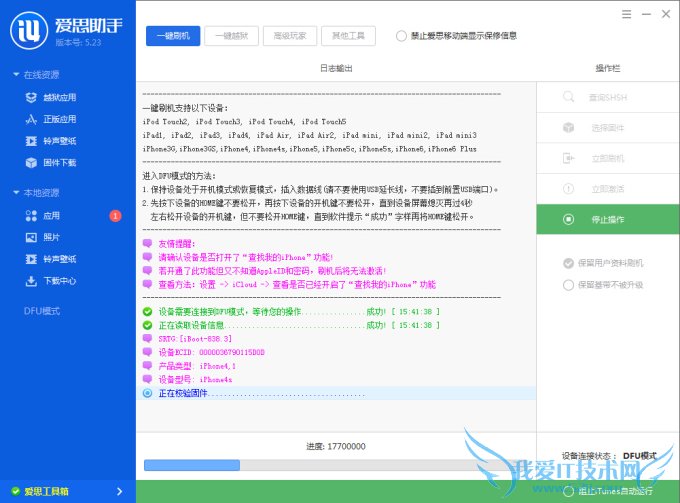Screen dimensions: 680x503
Task: Click 设备连接状态 DFU模式 status text
Action: pyautogui.click(x=609, y=456)
